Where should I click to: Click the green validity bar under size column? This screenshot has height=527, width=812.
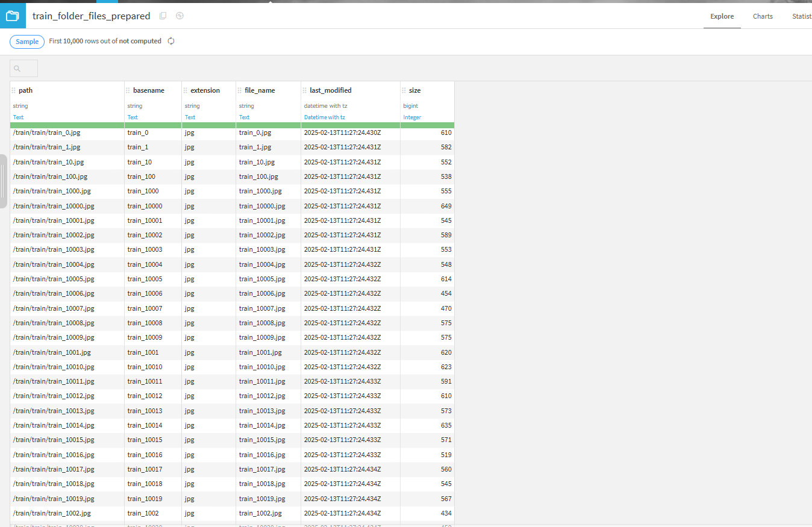[x=427, y=125]
